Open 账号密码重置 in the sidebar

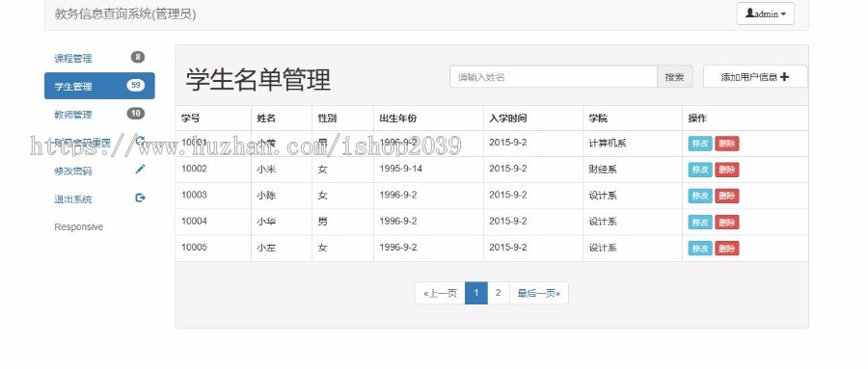tap(99, 143)
